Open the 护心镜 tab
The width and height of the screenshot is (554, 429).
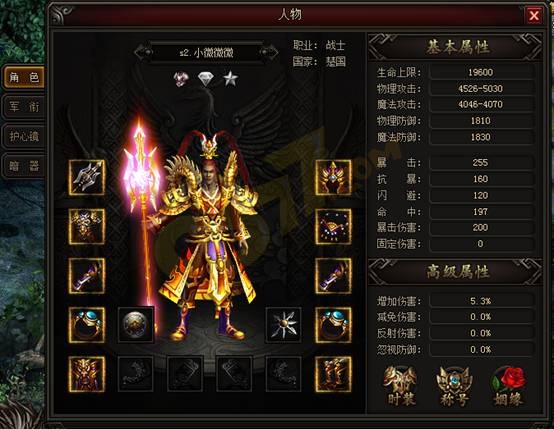(24, 136)
